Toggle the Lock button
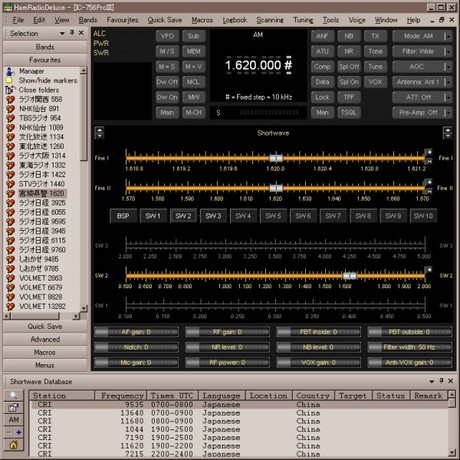The image size is (460, 460). click(322, 97)
